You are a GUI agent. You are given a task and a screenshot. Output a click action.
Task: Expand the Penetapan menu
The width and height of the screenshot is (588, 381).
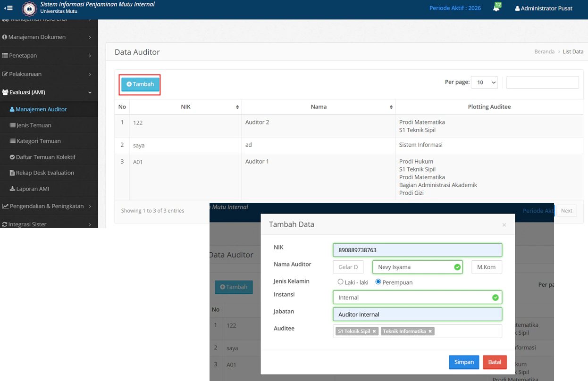(x=49, y=55)
